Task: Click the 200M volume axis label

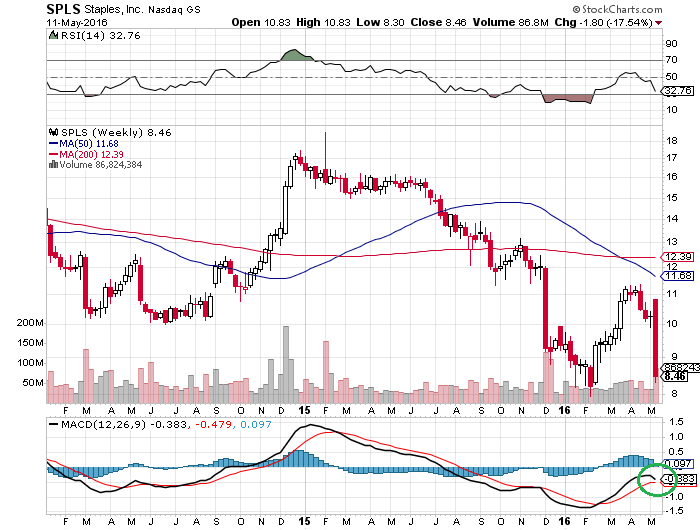Action: click(x=30, y=323)
